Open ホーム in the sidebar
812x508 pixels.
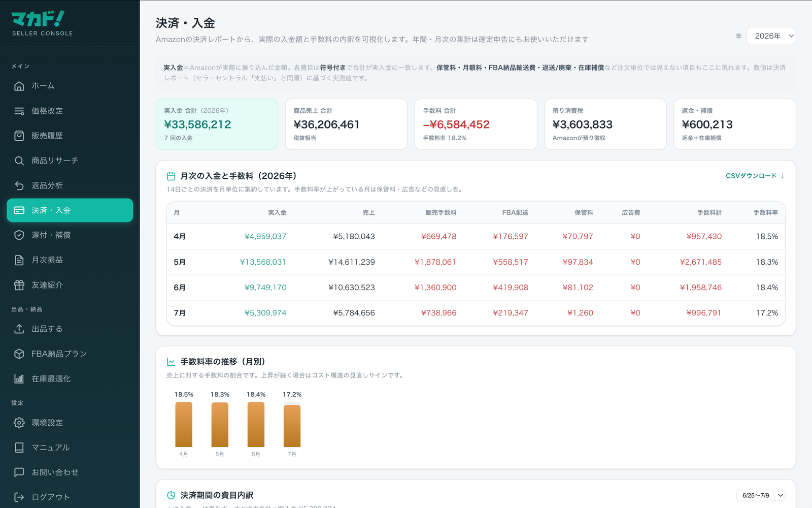70,86
